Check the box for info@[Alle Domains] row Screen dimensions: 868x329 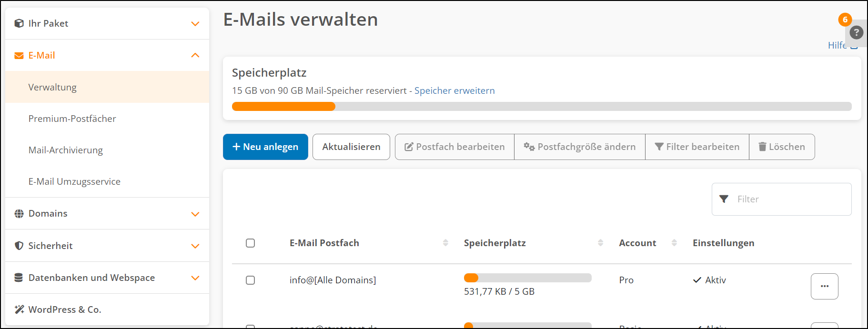250,280
